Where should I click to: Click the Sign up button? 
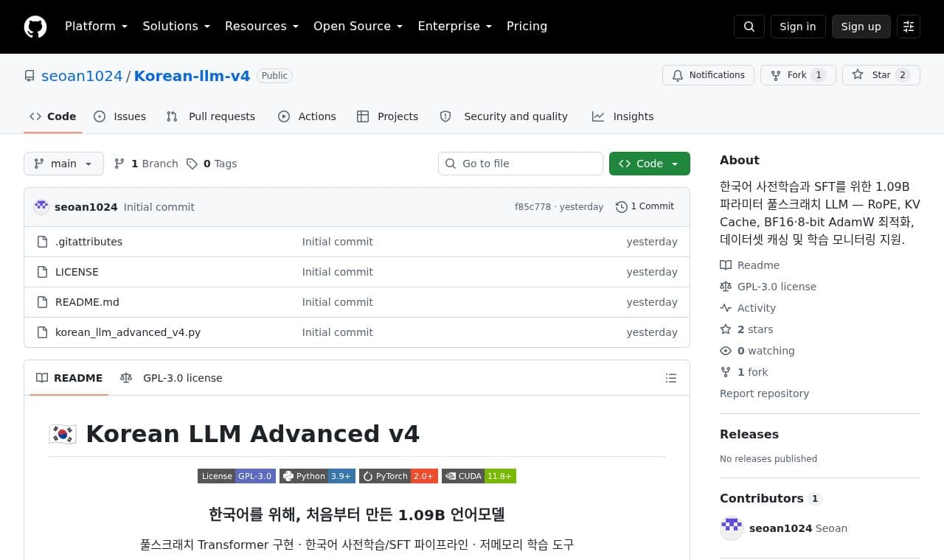pyautogui.click(x=861, y=27)
